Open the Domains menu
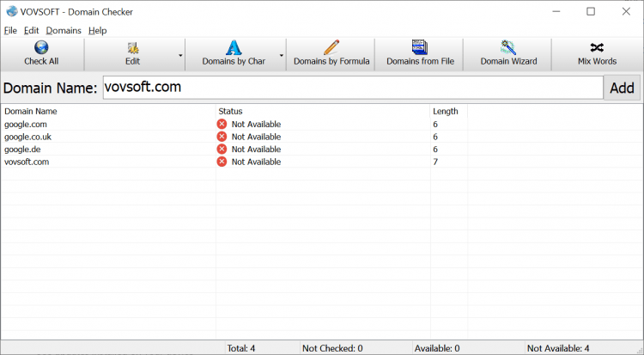 (64, 30)
